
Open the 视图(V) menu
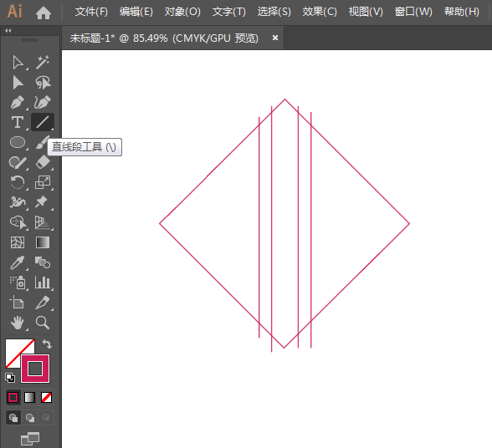pyautogui.click(x=366, y=12)
